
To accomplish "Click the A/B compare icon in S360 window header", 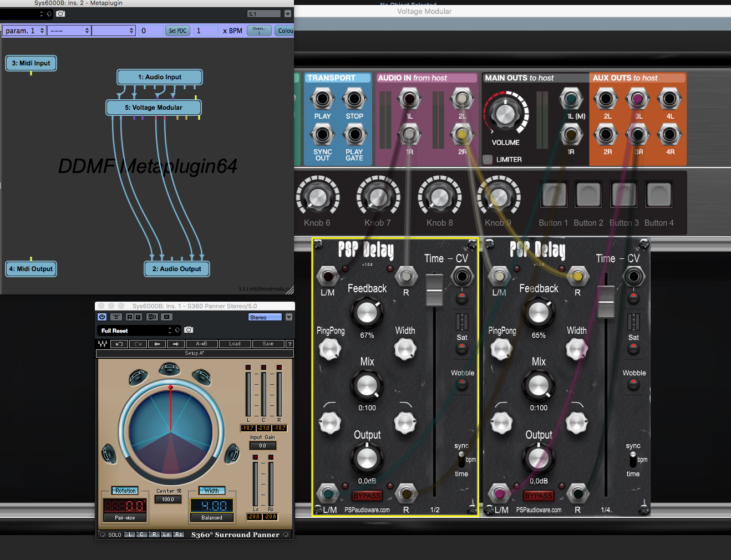I will tap(153, 317).
